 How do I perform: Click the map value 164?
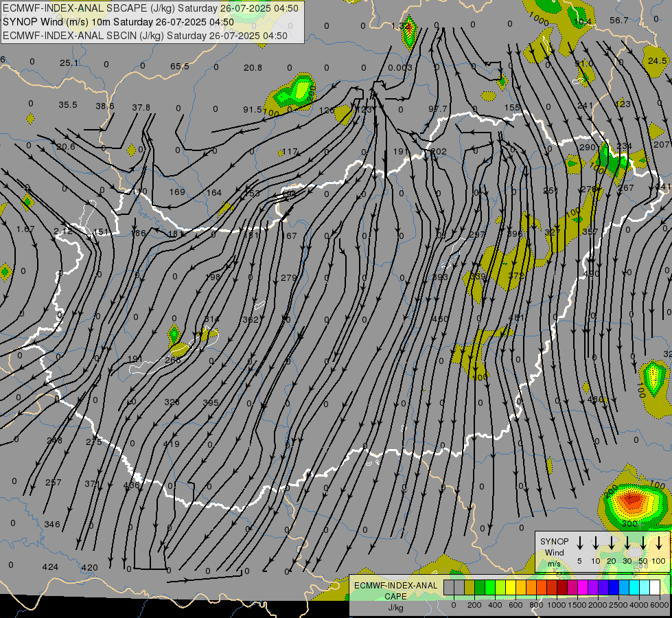pos(214,192)
